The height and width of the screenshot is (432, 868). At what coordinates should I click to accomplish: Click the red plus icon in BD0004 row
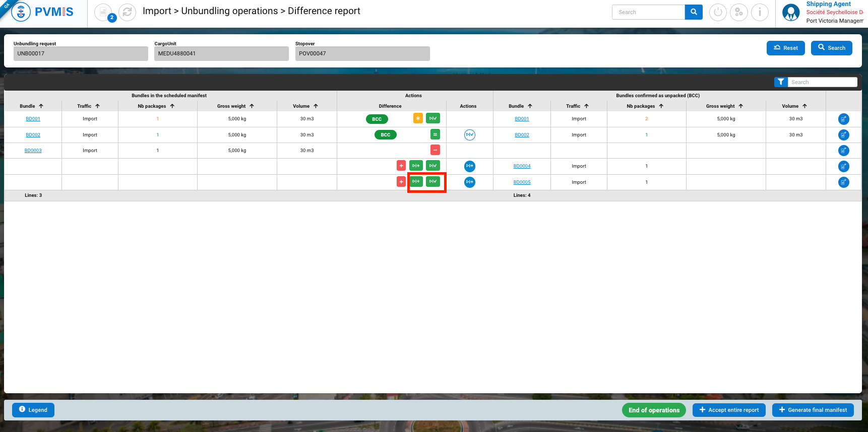401,166
